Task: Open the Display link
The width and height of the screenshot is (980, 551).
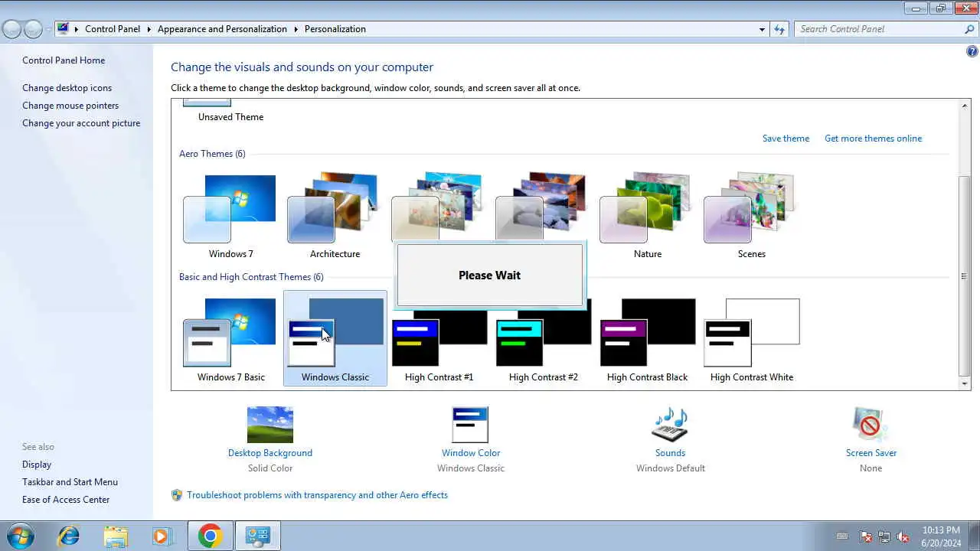Action: 37,465
